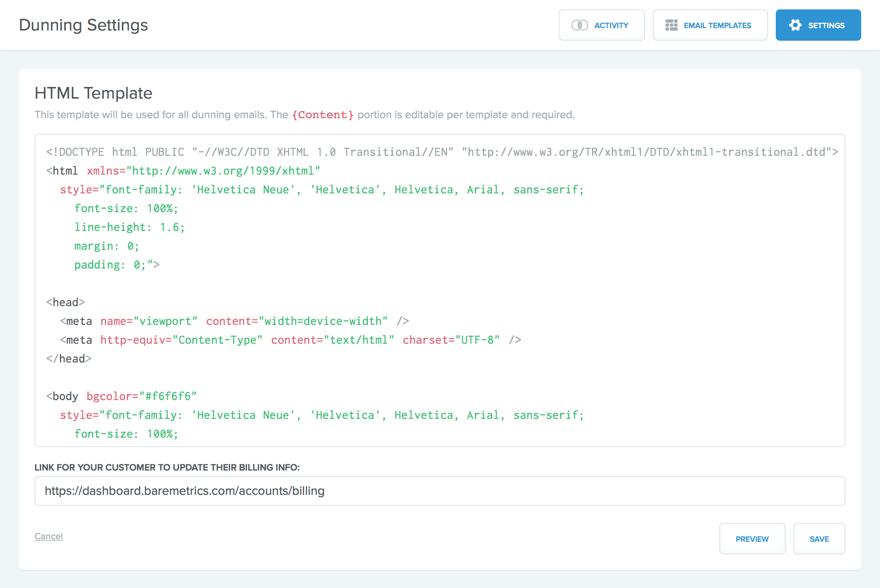Click the Content-Type meta tag line
Viewport: 880px width, 588px height.
290,340
